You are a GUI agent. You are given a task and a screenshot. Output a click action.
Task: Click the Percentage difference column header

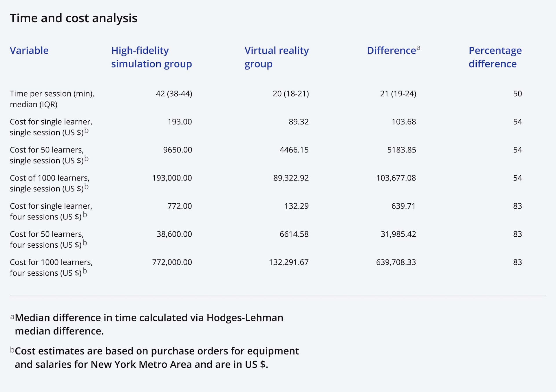pos(495,57)
